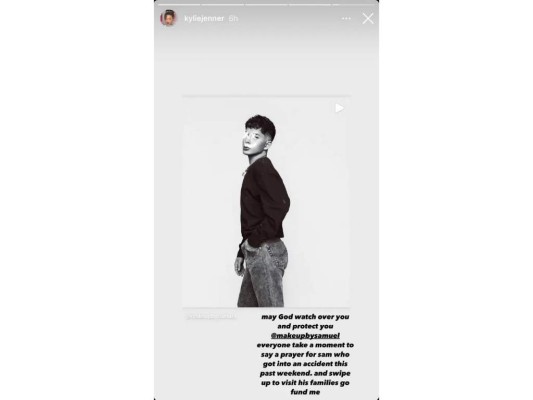The height and width of the screenshot is (400, 533).
Task: Jump to the third story progress segment
Action: [266, 5]
